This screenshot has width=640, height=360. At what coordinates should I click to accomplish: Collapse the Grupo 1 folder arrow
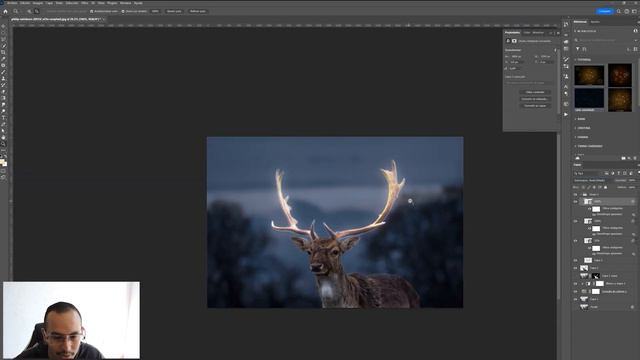[581, 195]
